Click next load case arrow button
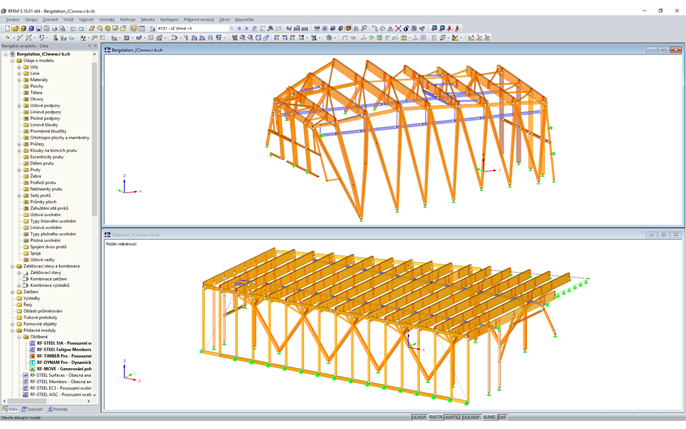This screenshot has width=686, height=429. (246, 28)
